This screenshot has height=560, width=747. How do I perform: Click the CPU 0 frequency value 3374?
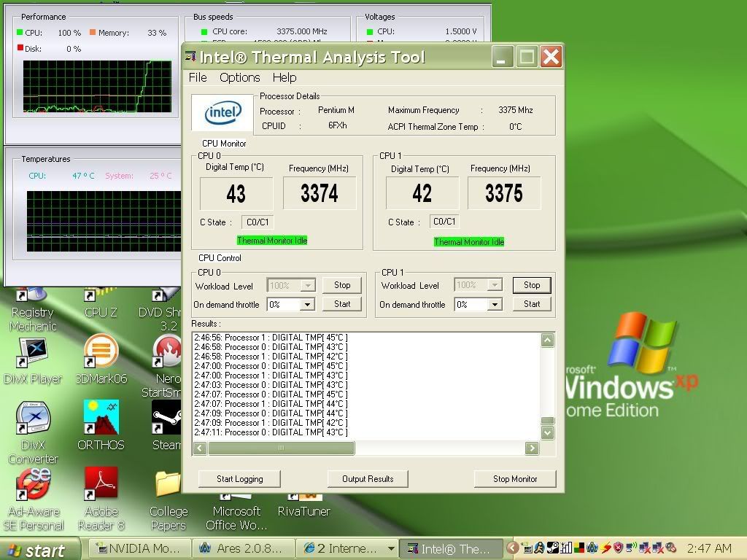tap(320, 193)
